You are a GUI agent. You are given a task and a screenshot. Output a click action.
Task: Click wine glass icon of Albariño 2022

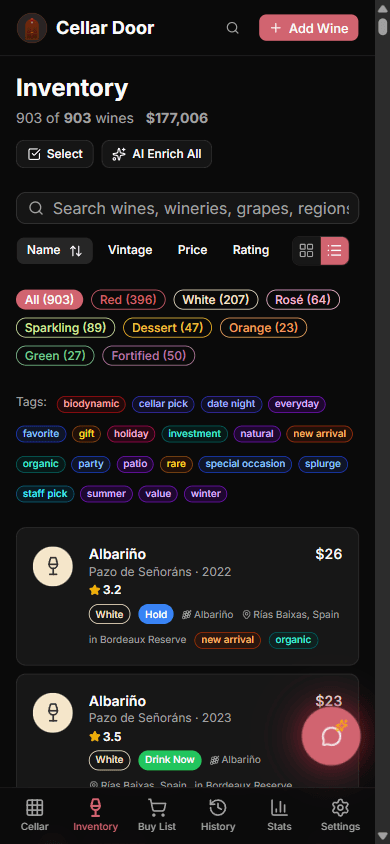53,566
